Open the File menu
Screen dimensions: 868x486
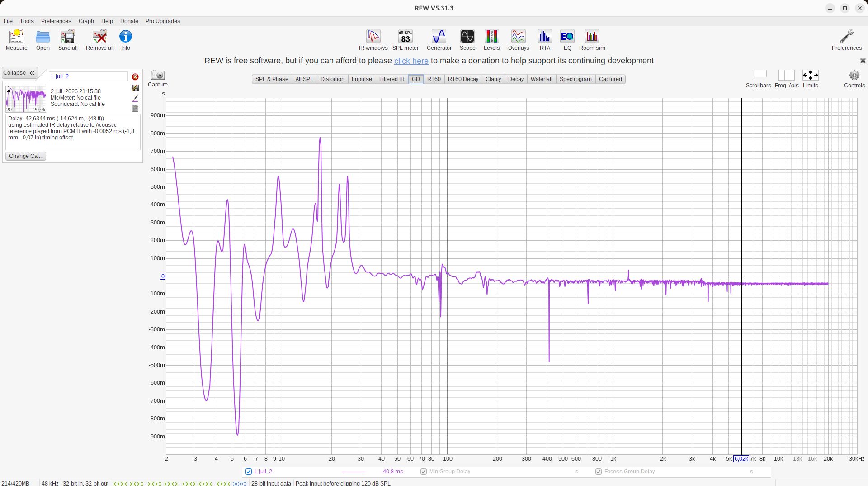click(x=8, y=21)
